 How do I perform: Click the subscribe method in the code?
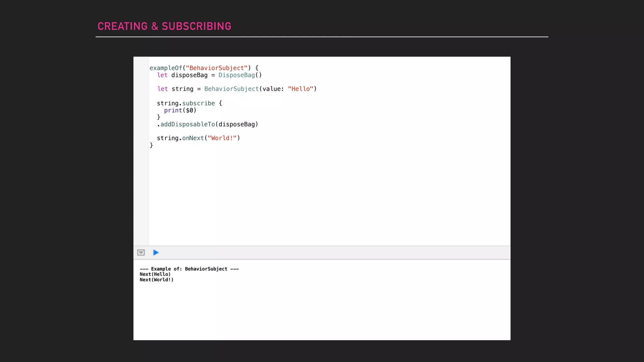[198, 103]
